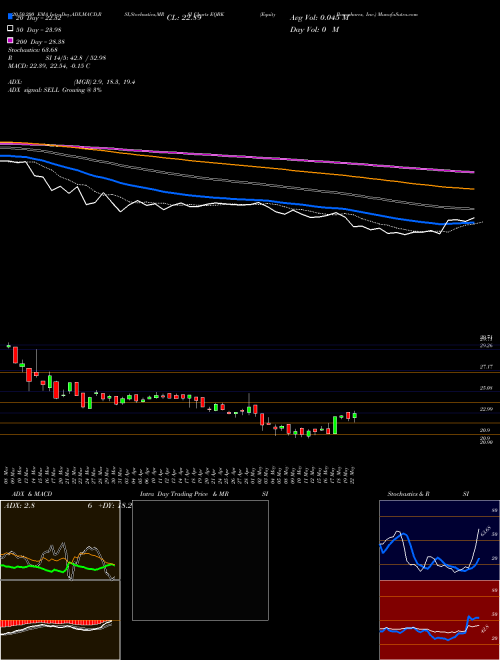
Task: Open the red-background RSI chart panel
Action: [439, 620]
